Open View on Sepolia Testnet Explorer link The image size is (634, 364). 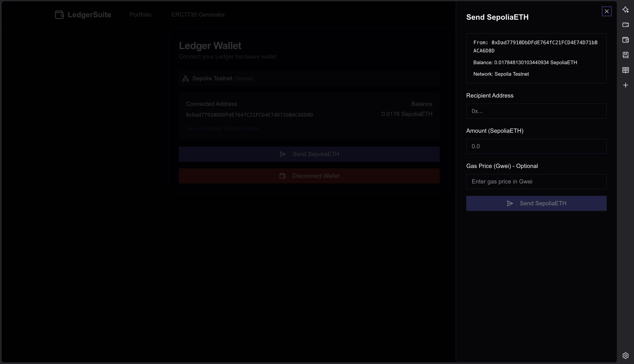[x=223, y=128]
